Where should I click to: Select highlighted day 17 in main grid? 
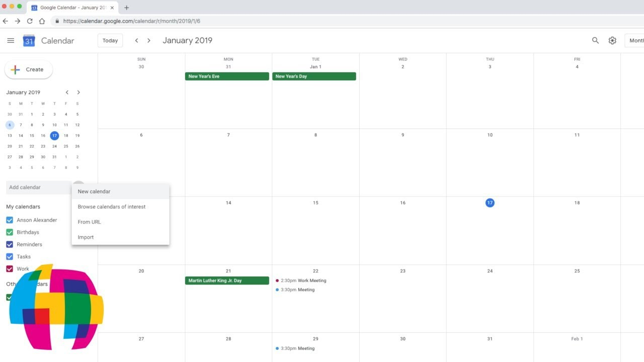point(490,203)
